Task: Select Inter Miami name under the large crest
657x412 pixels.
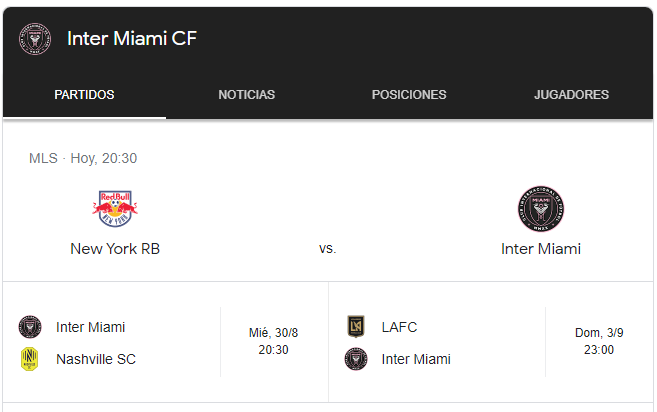Action: [x=540, y=249]
